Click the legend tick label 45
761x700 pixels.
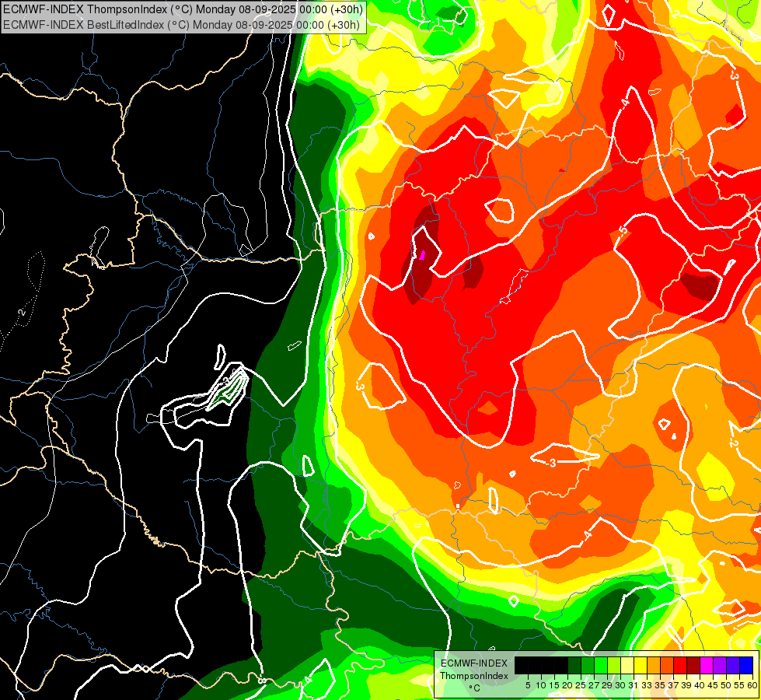[714, 685]
